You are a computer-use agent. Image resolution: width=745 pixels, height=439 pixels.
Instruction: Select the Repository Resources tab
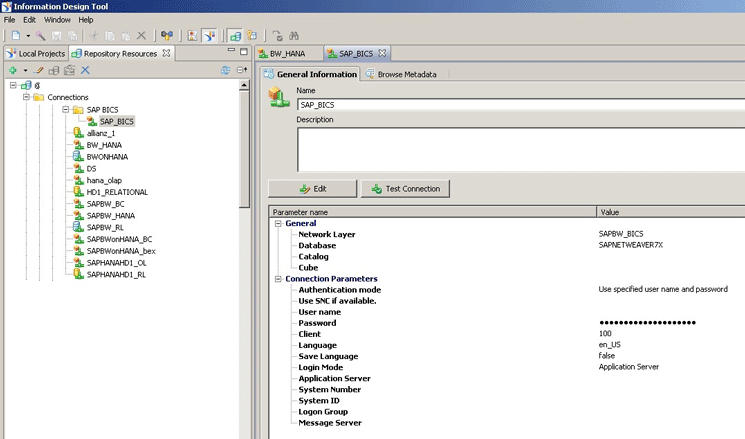click(x=120, y=54)
